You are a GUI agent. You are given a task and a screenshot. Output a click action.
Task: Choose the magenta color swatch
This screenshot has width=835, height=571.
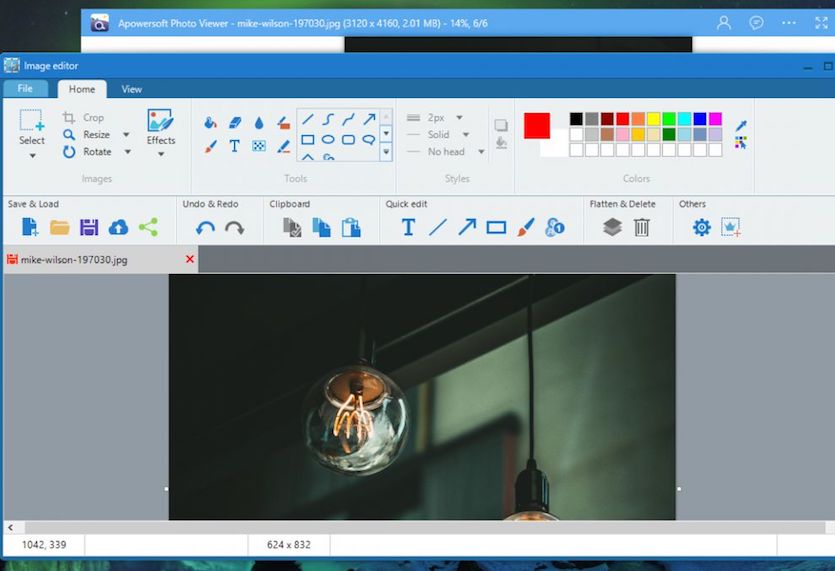(715, 119)
